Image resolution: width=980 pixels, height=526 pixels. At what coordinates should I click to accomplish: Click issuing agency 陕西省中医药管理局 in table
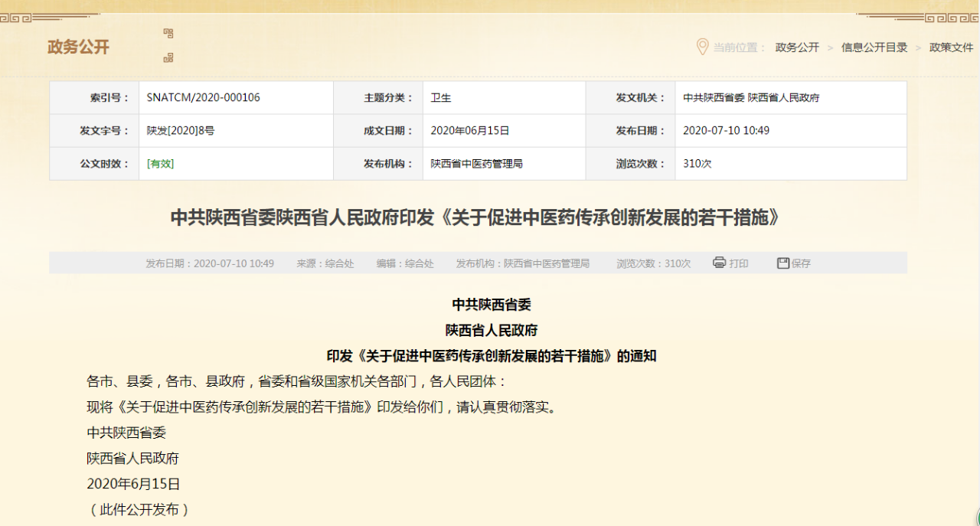[x=476, y=164]
